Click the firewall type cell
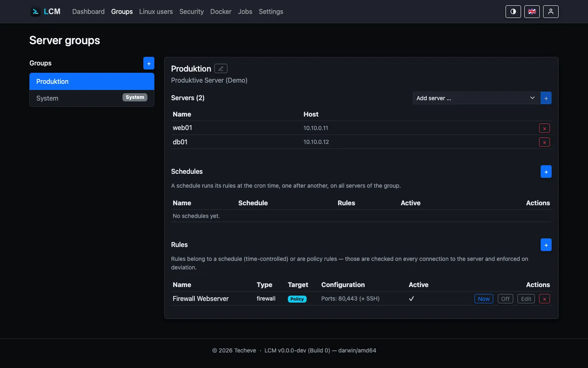588x368 pixels. tap(266, 298)
